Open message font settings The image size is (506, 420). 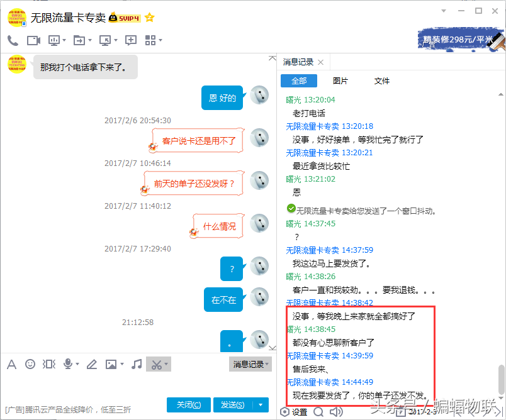(11, 364)
